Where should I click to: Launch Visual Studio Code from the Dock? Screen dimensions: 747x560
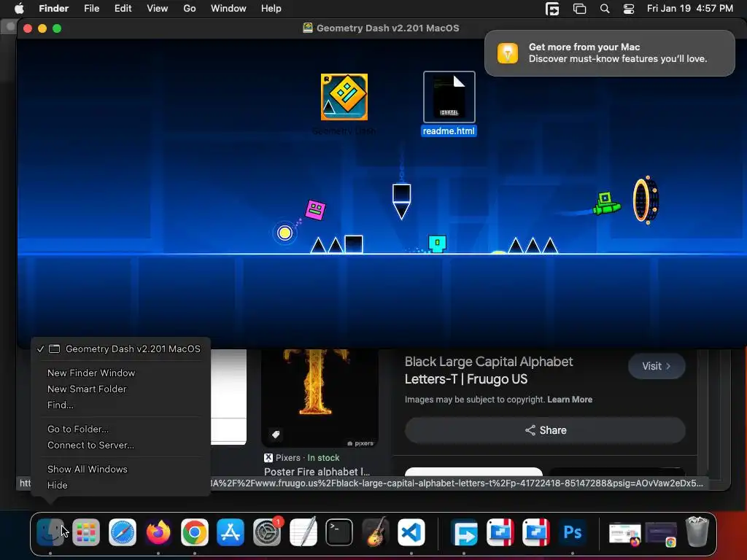click(411, 532)
